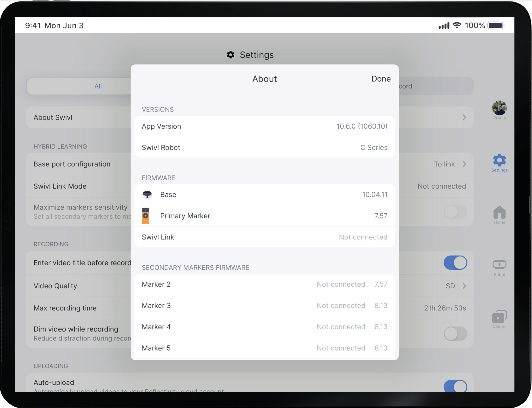The height and width of the screenshot is (408, 532).
Task: Tap the Marker 3 firmware row
Action: [264, 305]
